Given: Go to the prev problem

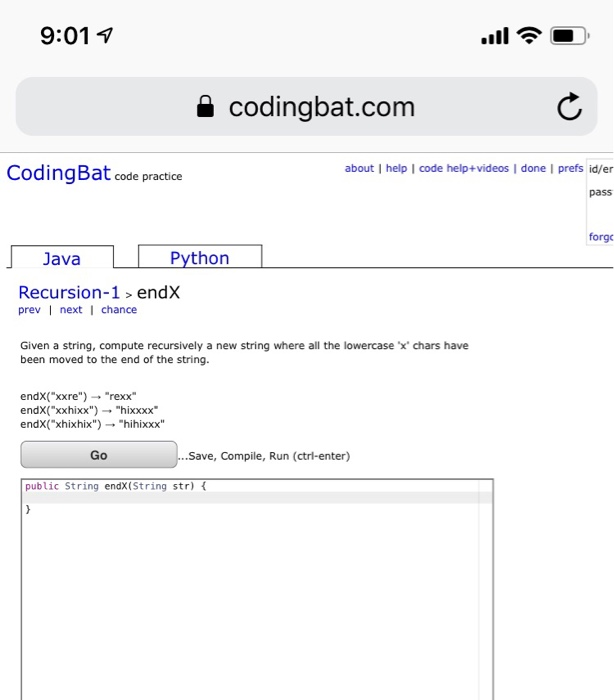Looking at the screenshot, I should pos(29,310).
